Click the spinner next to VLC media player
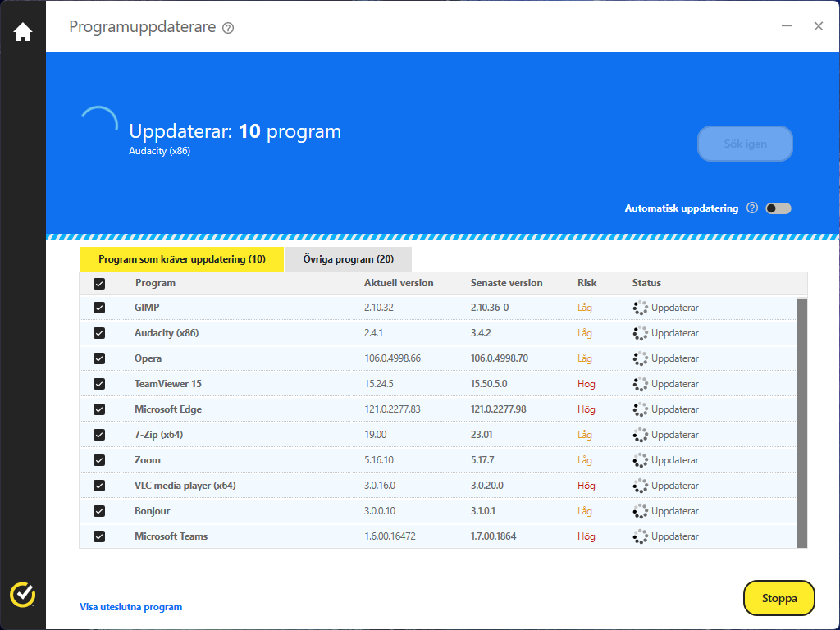The height and width of the screenshot is (630, 840). (639, 485)
